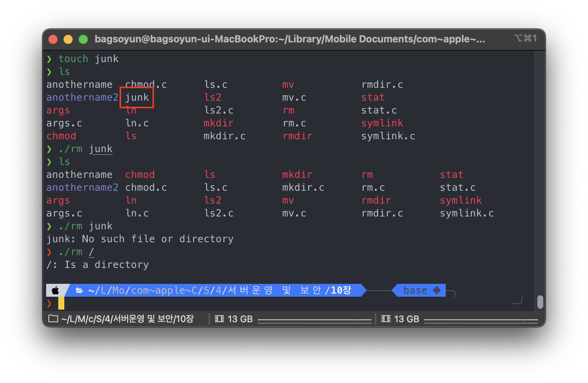This screenshot has height=383, width=588.
Task: Click the output line /: Is a directory
Action: coord(98,265)
